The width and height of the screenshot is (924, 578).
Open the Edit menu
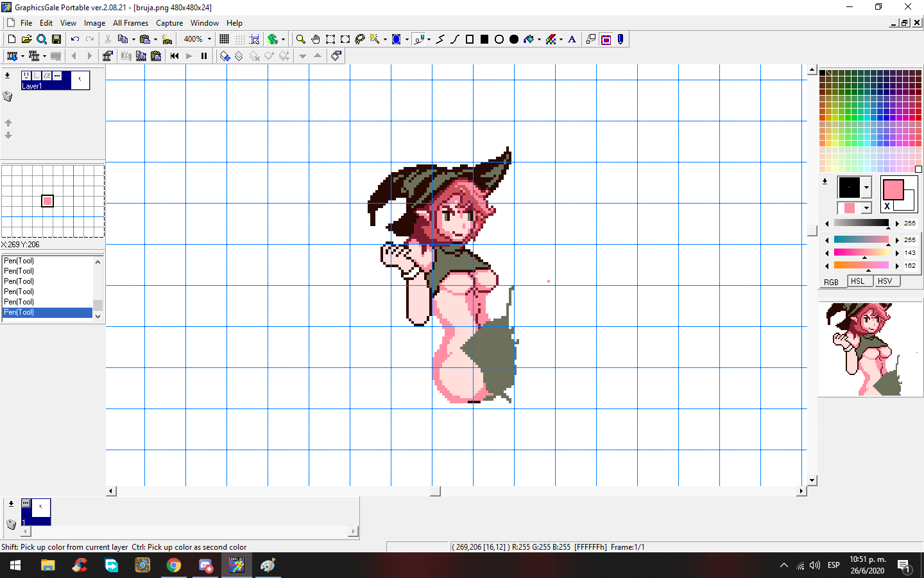click(46, 22)
